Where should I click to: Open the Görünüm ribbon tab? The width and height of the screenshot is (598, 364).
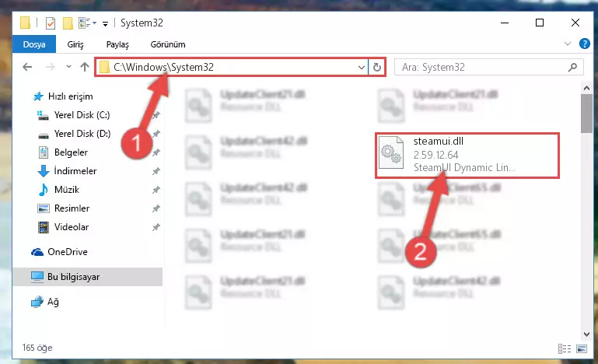click(x=168, y=44)
